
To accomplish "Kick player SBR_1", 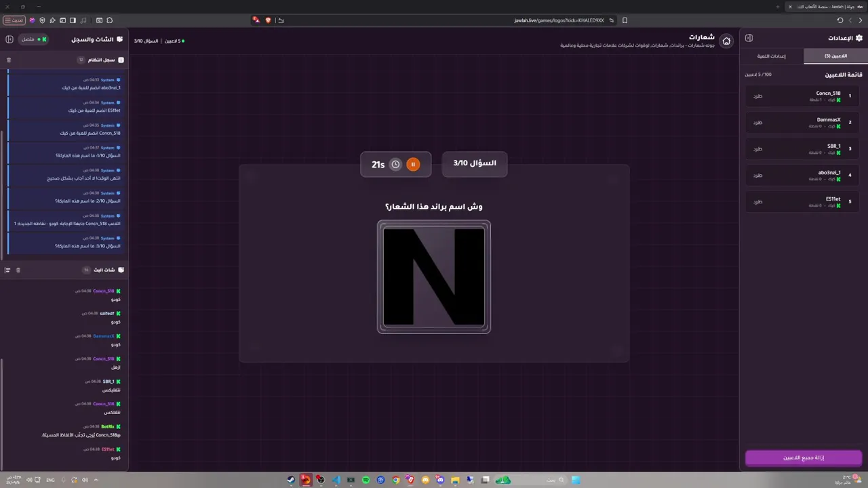I will [757, 149].
